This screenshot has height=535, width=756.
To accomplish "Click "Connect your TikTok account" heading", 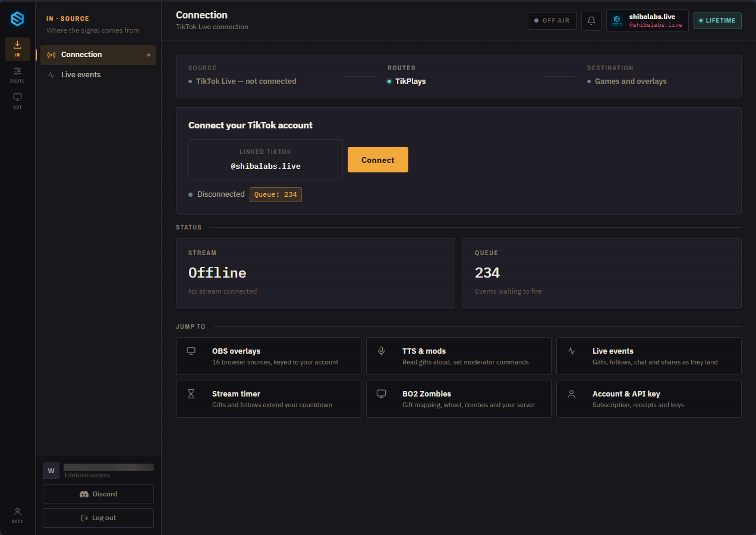I will [250, 125].
